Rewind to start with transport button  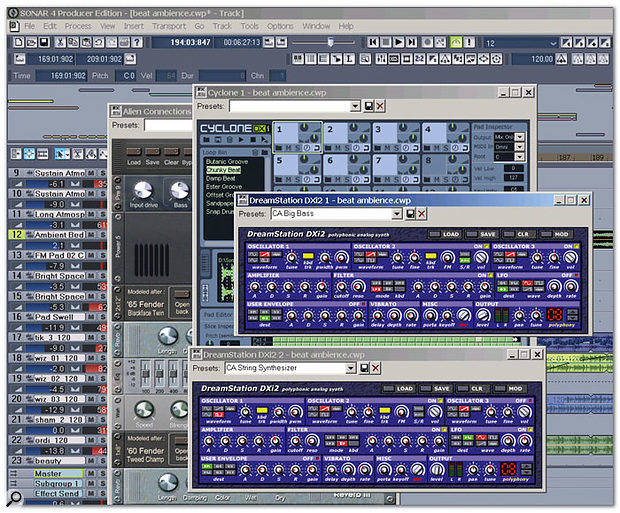373,42
